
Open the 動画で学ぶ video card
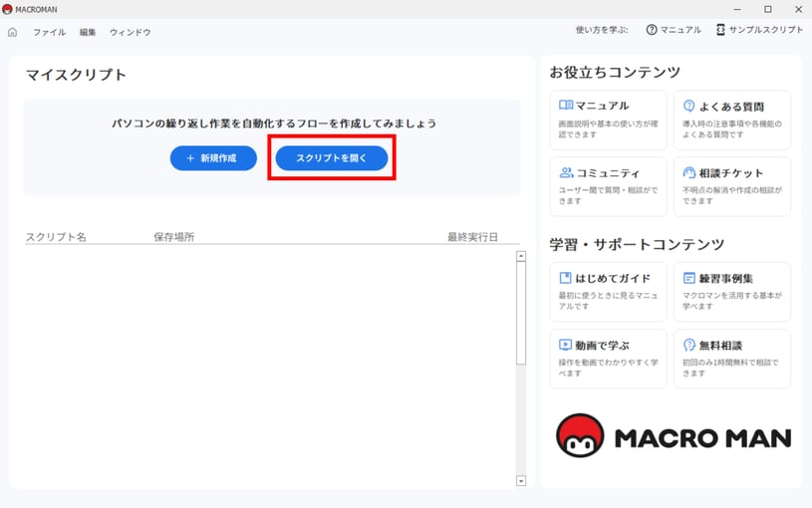608,358
